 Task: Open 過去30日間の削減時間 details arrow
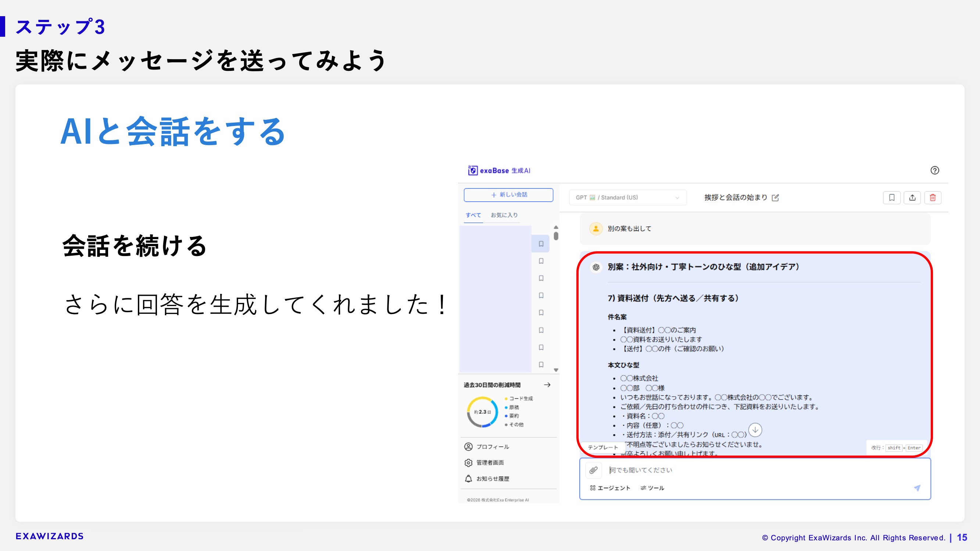[547, 385]
